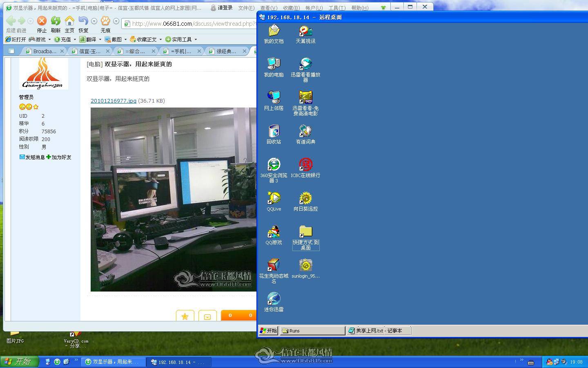
Task: Open the 20101216977.jpg attachment link
Action: tap(114, 101)
